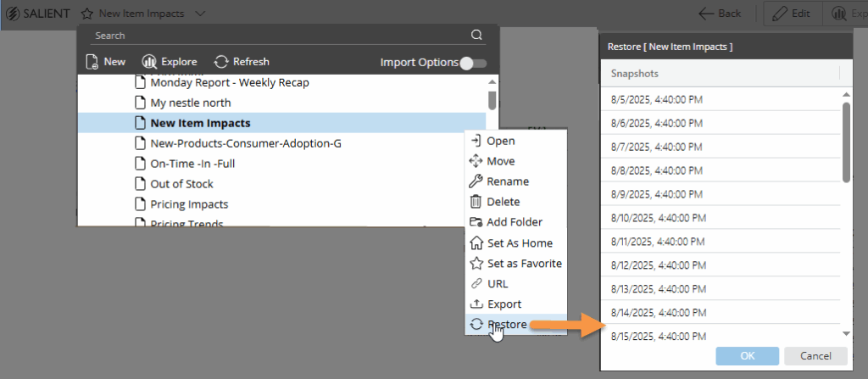The width and height of the screenshot is (868, 379).
Task: Type in the Search field
Action: (x=280, y=36)
